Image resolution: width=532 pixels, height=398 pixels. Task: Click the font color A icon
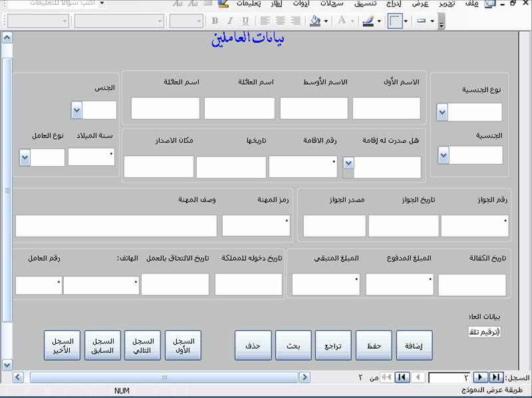pyautogui.click(x=342, y=21)
